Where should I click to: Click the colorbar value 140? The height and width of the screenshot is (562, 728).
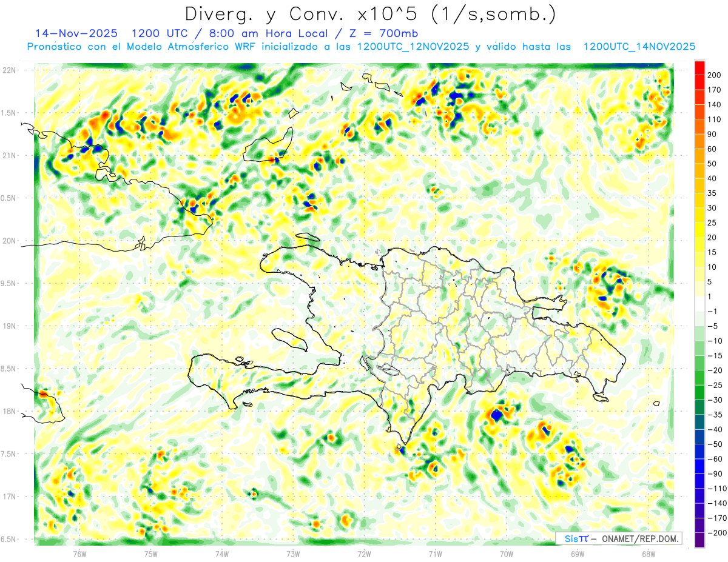click(715, 105)
